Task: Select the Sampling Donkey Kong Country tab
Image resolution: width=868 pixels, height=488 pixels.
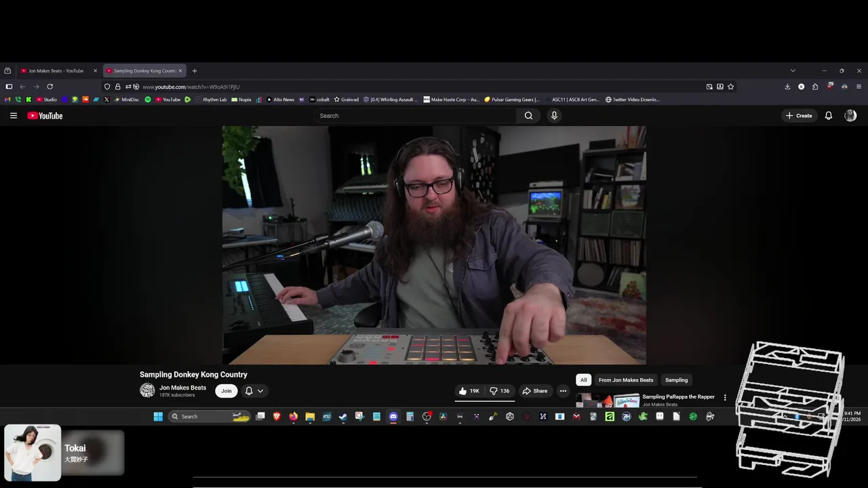Action: click(143, 70)
